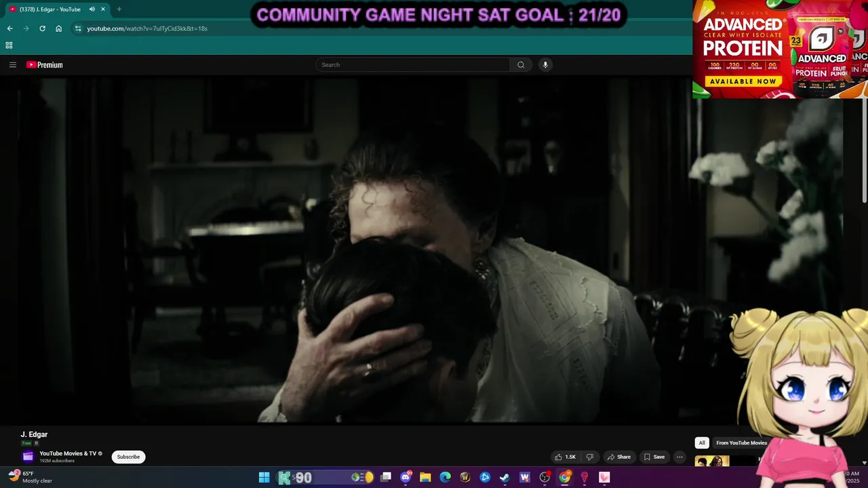Open the YouTube hamburger guide menu
Image resolution: width=868 pixels, height=488 pixels.
(x=12, y=65)
